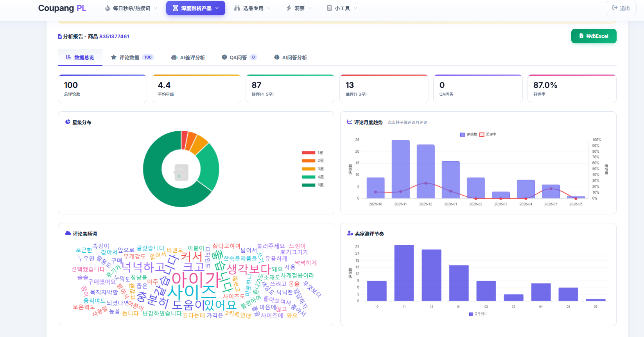The width and height of the screenshot is (644, 337).
Task: Export report with 导出Excel button
Action: point(594,36)
